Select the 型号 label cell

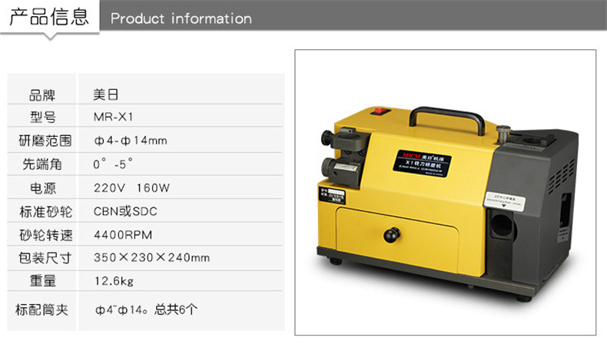[41, 116]
